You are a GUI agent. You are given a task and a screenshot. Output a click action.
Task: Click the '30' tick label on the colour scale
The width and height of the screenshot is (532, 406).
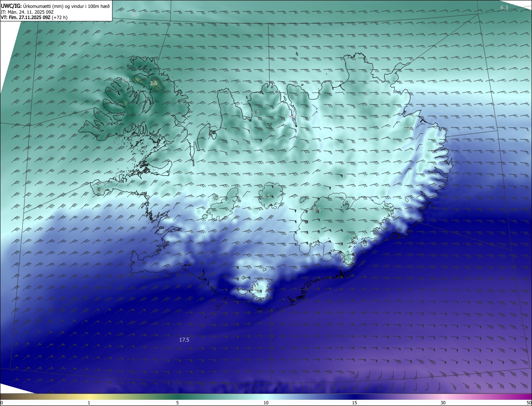443,403
